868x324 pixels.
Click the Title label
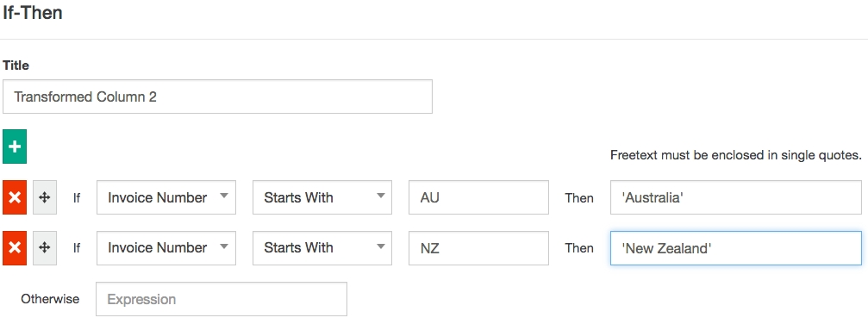coord(16,65)
